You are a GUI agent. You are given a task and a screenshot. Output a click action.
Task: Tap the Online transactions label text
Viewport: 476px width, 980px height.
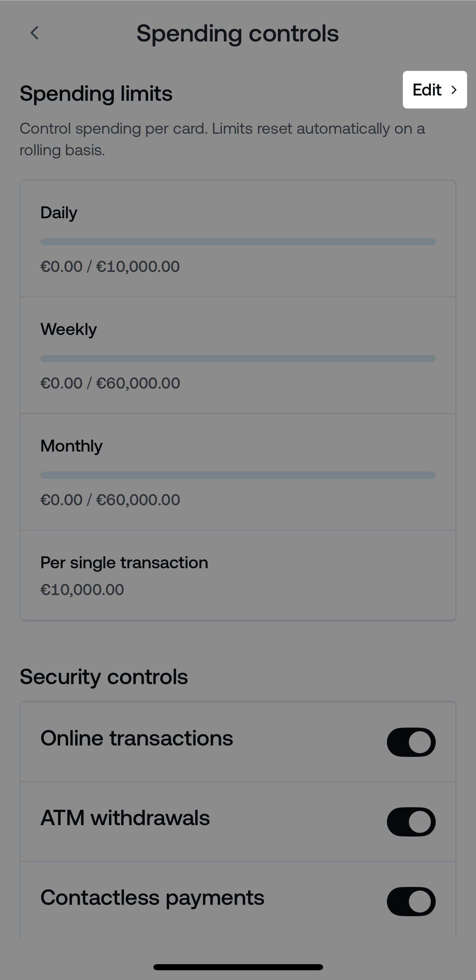pyautogui.click(x=137, y=738)
